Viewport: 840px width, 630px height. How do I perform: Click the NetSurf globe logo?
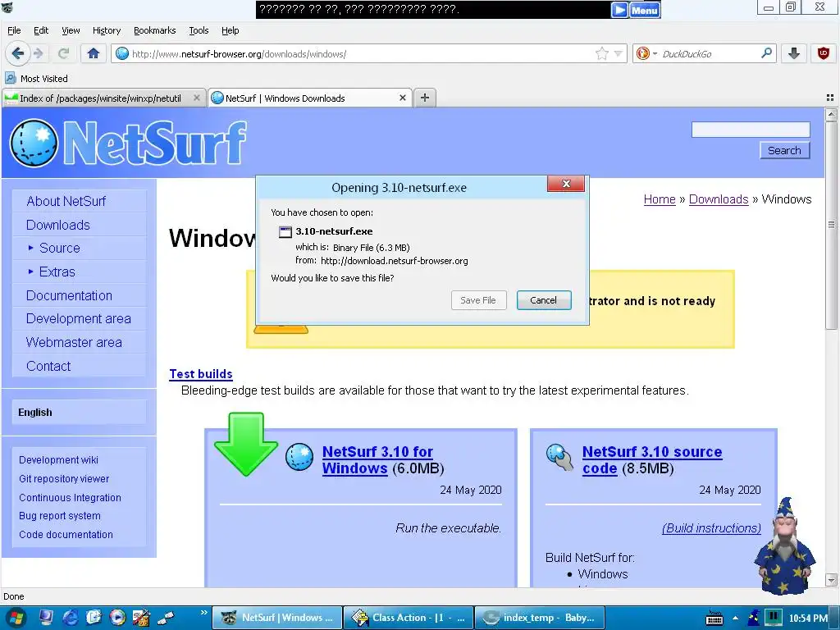(34, 143)
